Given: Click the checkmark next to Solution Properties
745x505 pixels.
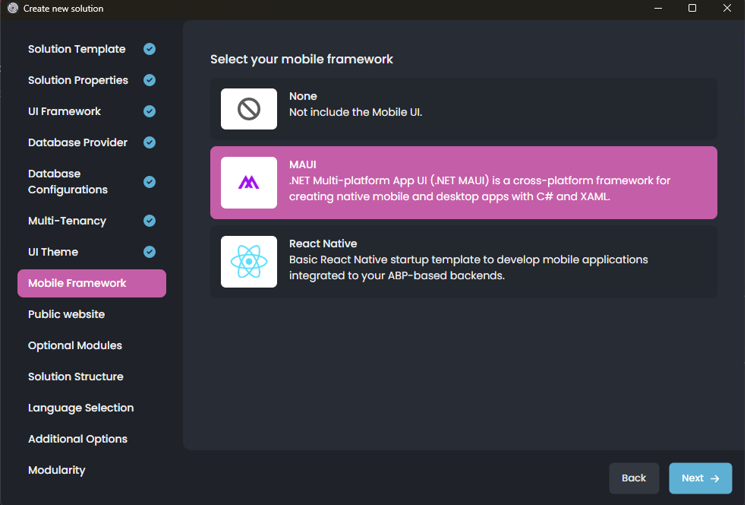Looking at the screenshot, I should (x=150, y=80).
